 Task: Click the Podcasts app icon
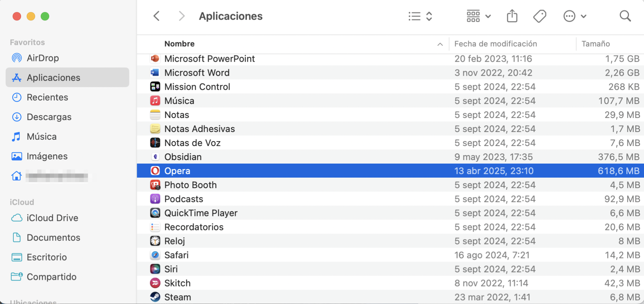click(x=155, y=199)
